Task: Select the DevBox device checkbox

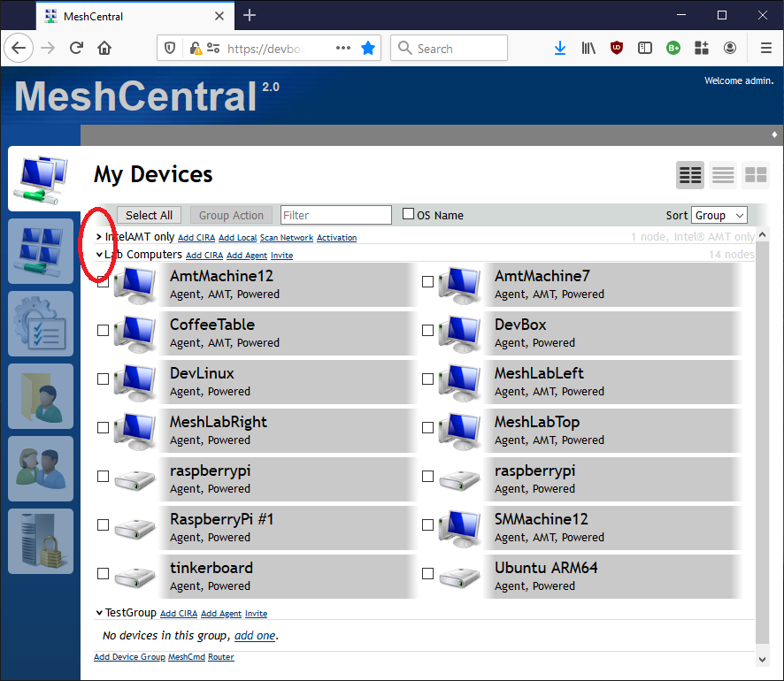Action: coord(427,330)
